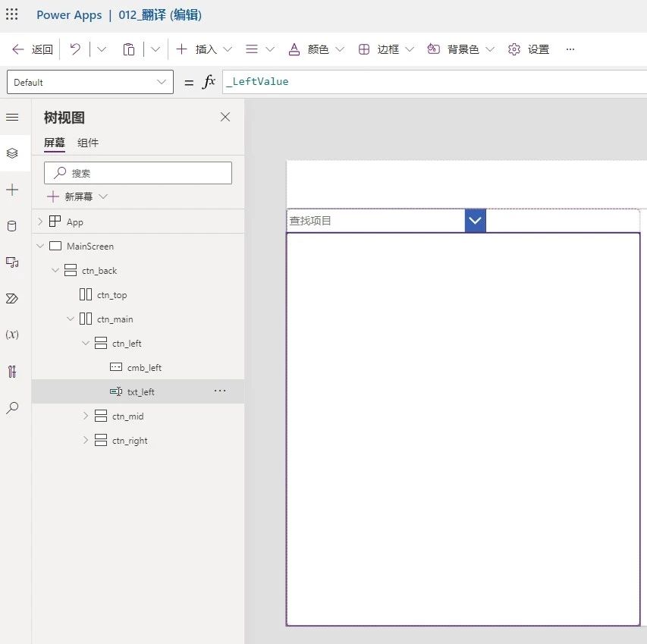Open the 背景色 color picker

[x=460, y=49]
